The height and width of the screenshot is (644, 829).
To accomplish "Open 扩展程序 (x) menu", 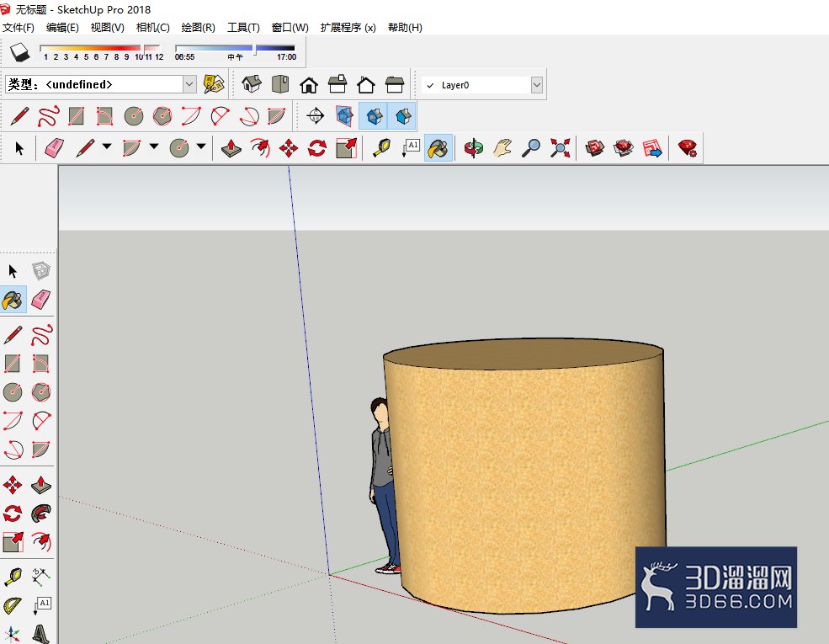I will pos(348,28).
